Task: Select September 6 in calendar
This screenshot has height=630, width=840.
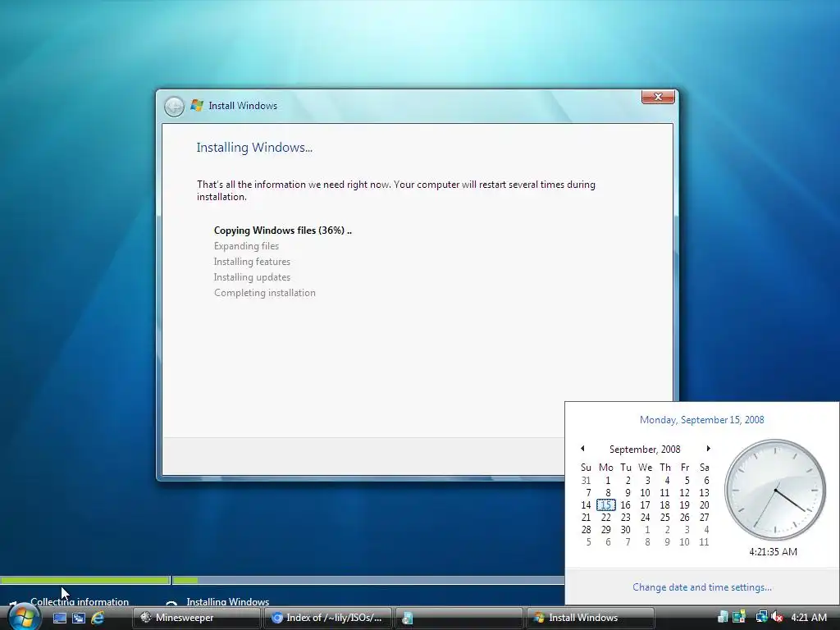Action: pos(706,481)
